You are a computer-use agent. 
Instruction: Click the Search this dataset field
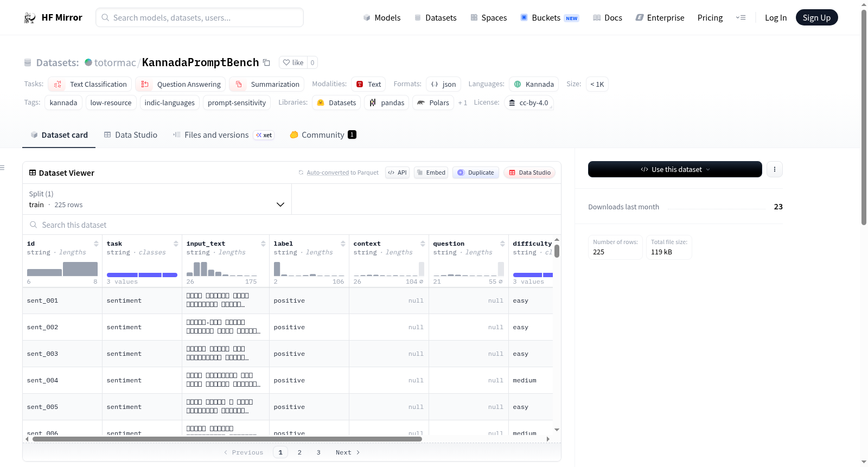point(292,225)
